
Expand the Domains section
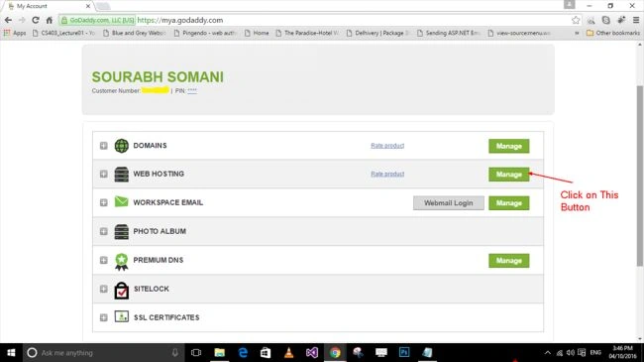tap(103, 146)
